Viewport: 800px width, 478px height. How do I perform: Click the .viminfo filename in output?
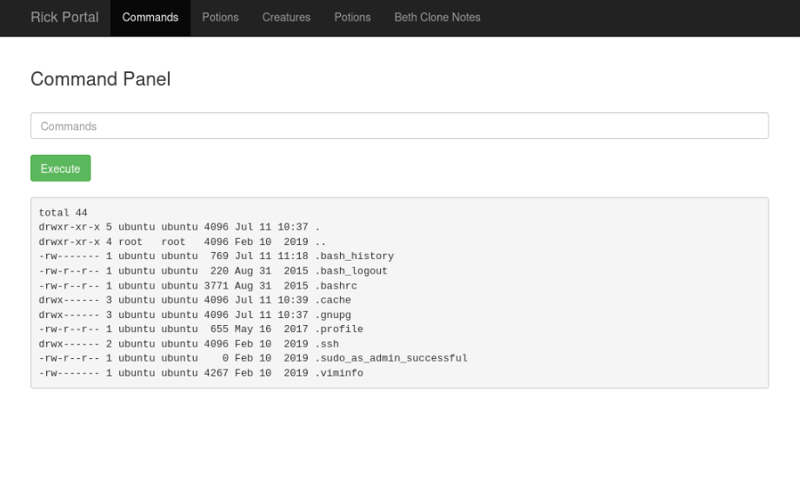point(339,372)
